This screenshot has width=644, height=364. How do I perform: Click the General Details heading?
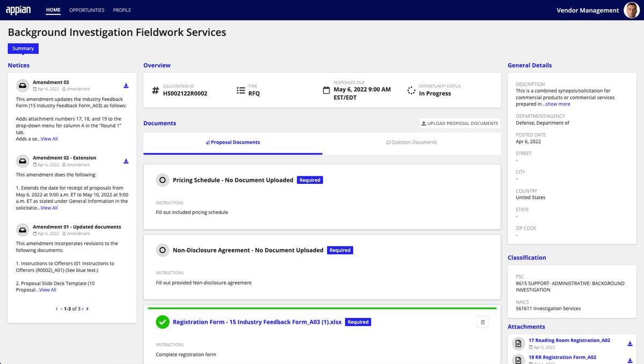[530, 65]
